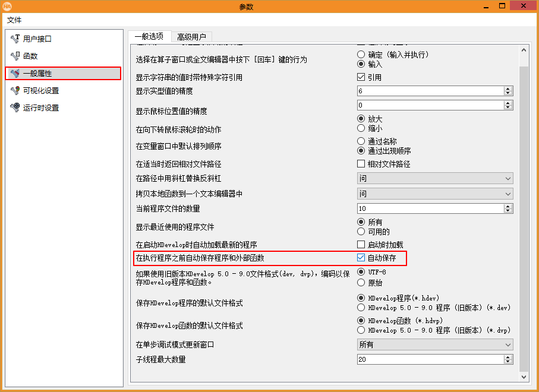This screenshot has width=539, height=392.
Task: Click the 子线程最大数量 spinner arrows
Action: click(x=508, y=359)
